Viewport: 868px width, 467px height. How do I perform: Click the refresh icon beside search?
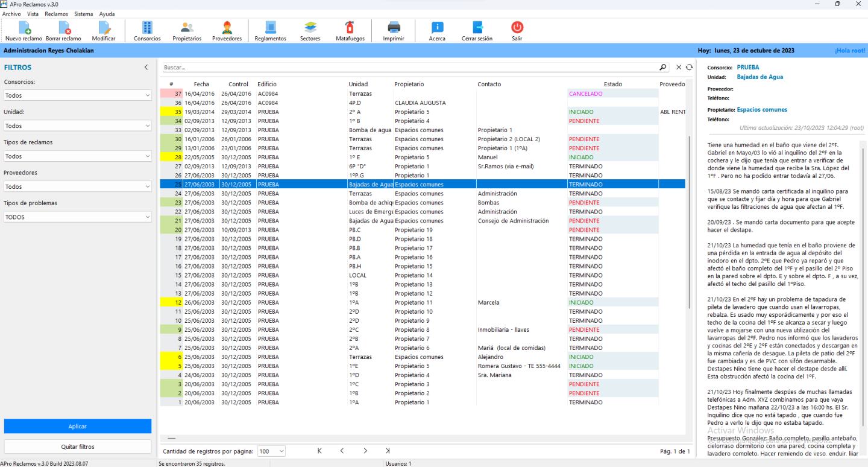[689, 68]
